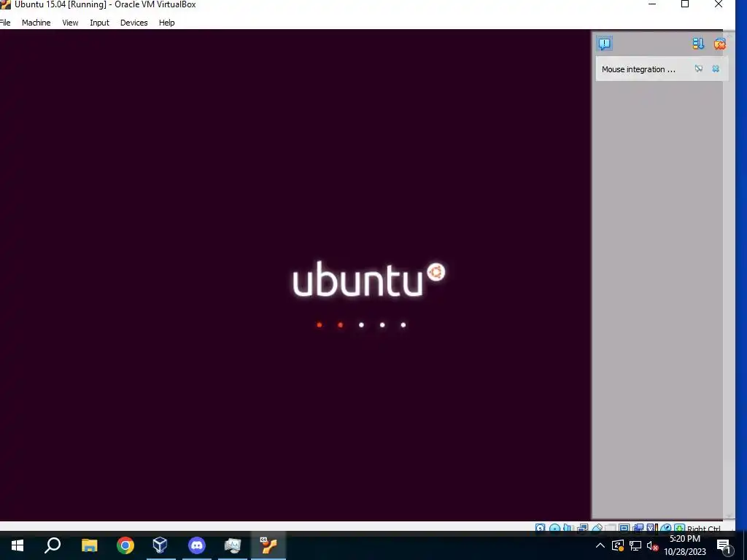Viewport: 747px width, 560px height.
Task: Dismiss the Mouse integration notification
Action: coord(716,69)
